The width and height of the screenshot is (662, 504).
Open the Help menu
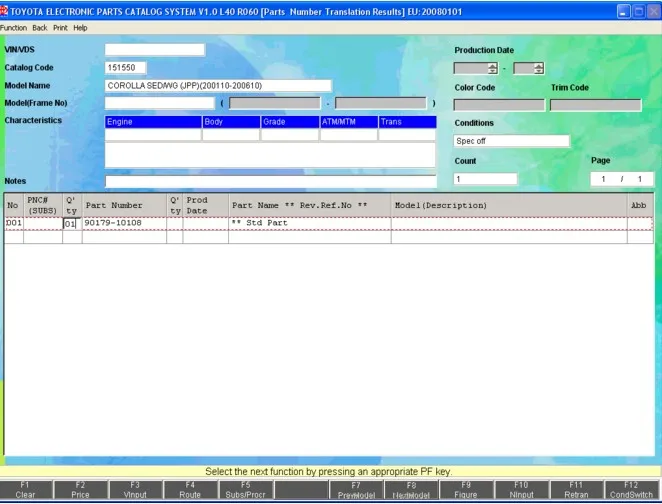click(x=80, y=28)
